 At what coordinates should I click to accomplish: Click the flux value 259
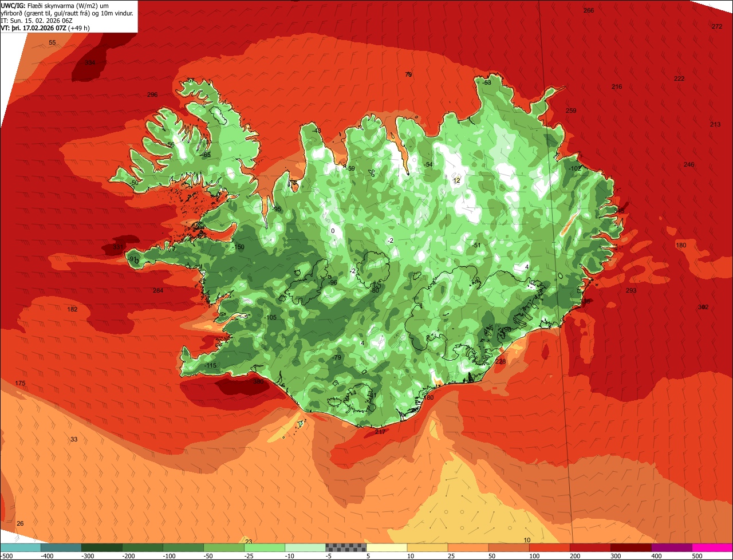[571, 111]
